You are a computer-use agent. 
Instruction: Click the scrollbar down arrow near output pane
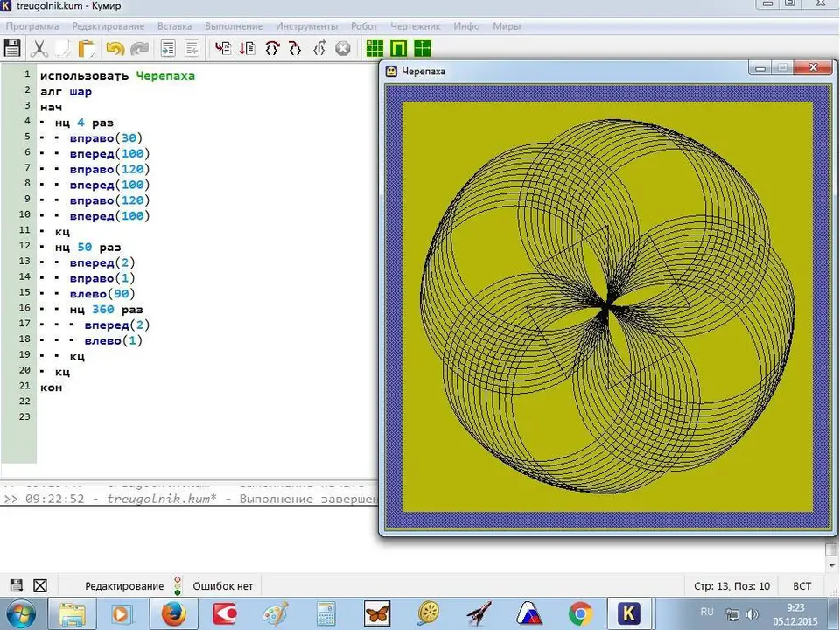click(x=831, y=565)
